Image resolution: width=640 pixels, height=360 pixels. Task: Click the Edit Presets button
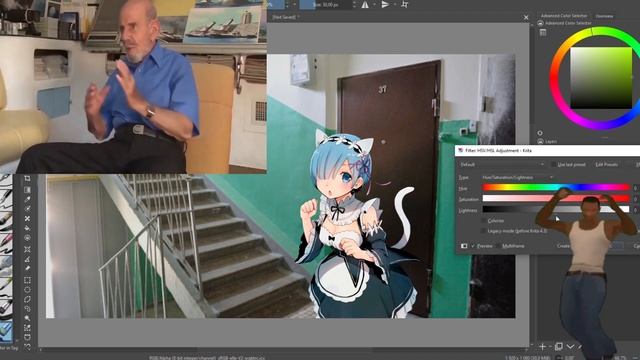pos(606,164)
